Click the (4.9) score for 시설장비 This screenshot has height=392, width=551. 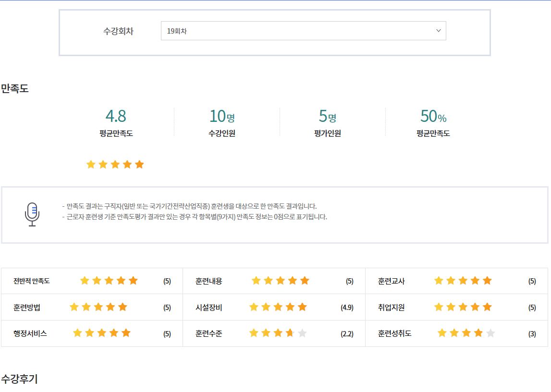tap(347, 308)
